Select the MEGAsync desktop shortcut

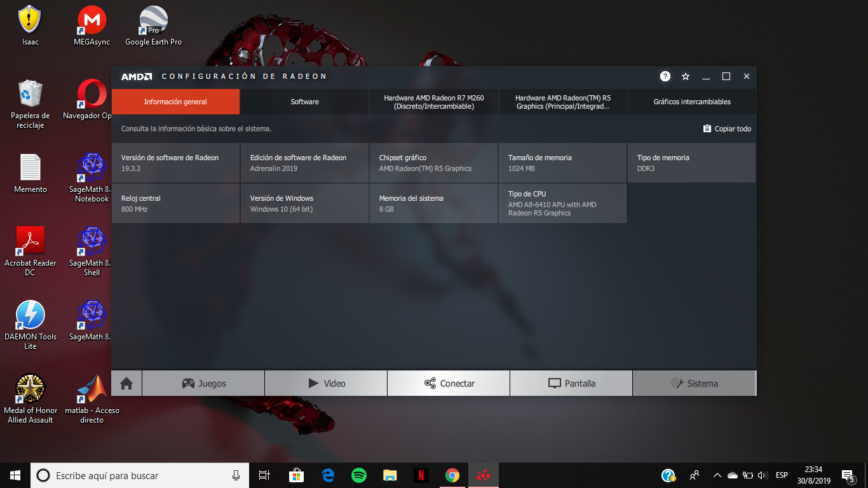pos(92,27)
